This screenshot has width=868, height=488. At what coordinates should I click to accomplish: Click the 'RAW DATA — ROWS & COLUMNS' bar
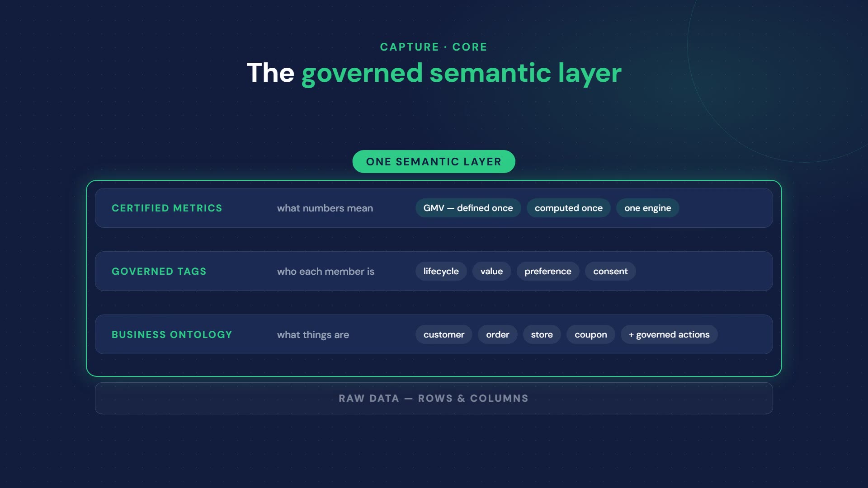[434, 398]
